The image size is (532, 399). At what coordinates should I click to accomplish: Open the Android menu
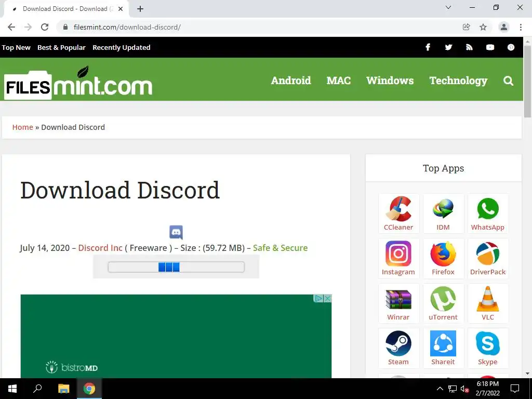coord(291,81)
